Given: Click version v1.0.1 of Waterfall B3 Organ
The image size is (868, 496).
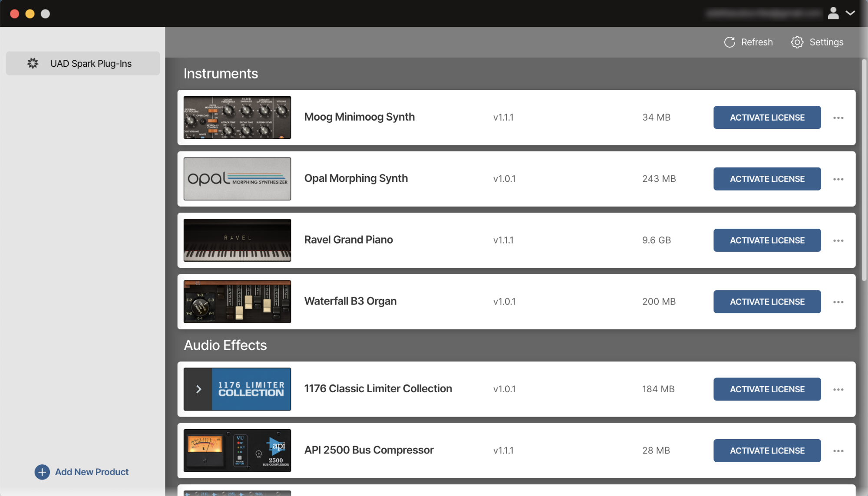Looking at the screenshot, I should 504,302.
